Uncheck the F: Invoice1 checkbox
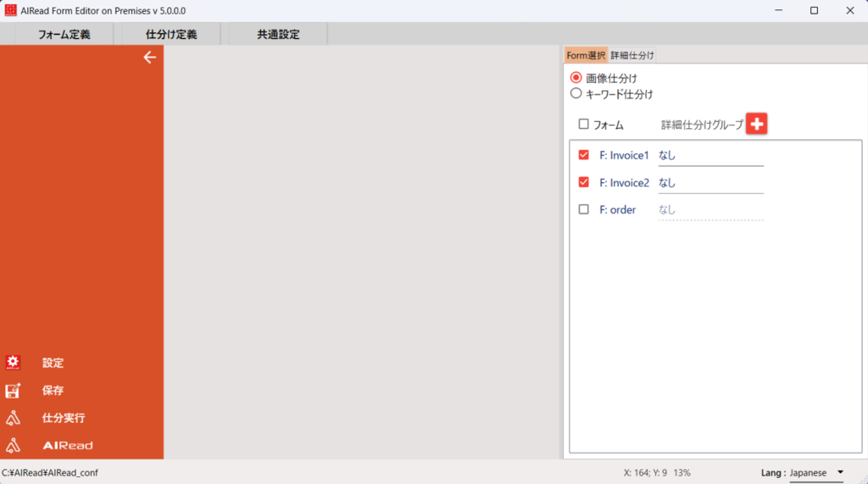 pos(583,155)
